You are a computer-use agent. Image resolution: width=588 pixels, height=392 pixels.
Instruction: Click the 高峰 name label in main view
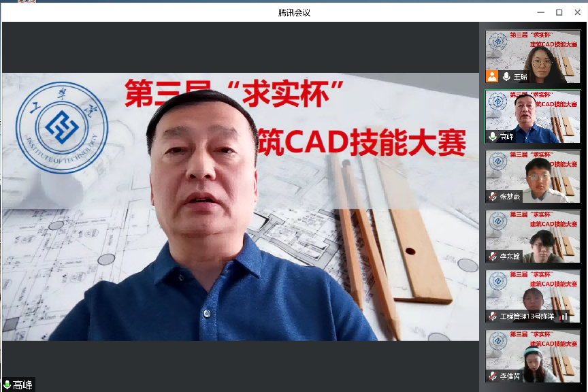point(22,385)
